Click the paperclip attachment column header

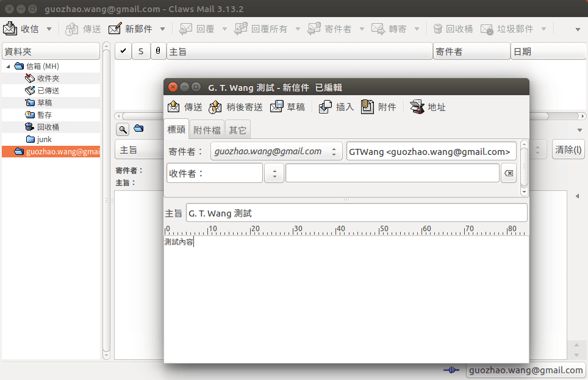(x=158, y=51)
